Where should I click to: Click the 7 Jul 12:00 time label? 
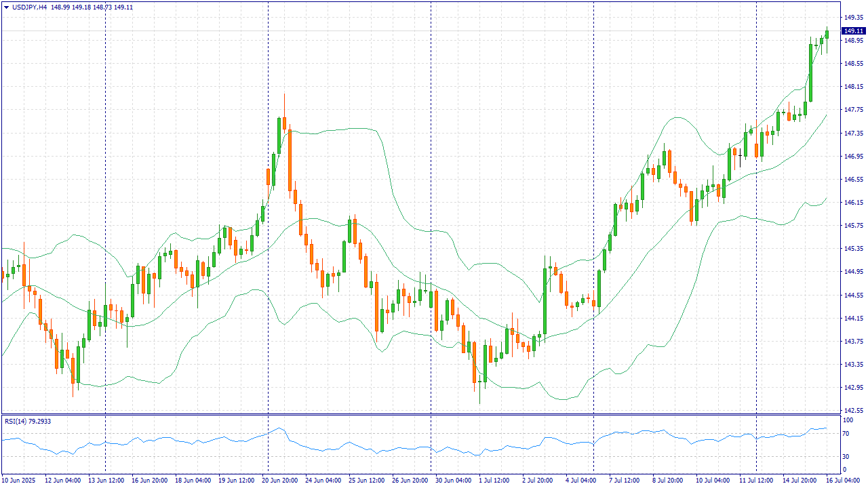(x=625, y=480)
